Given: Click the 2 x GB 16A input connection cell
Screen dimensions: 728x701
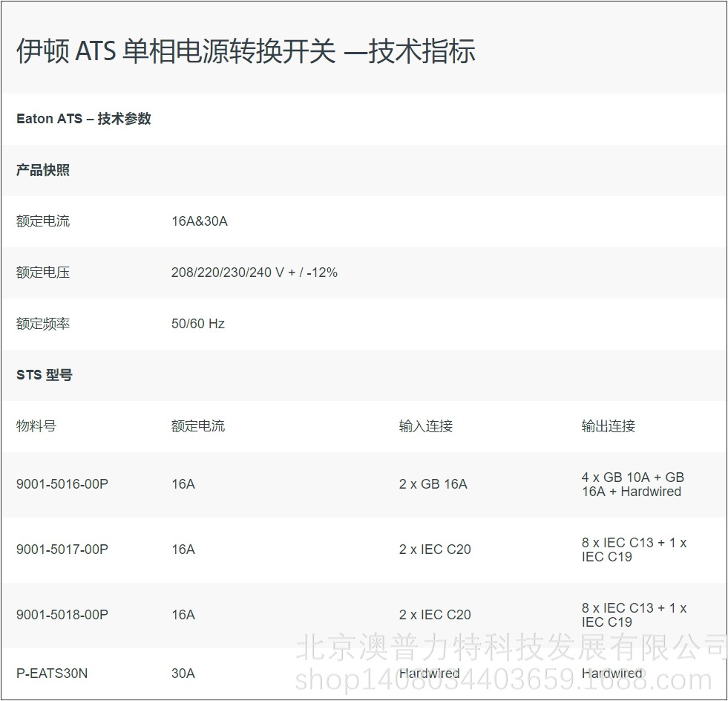Looking at the screenshot, I should click(433, 485).
